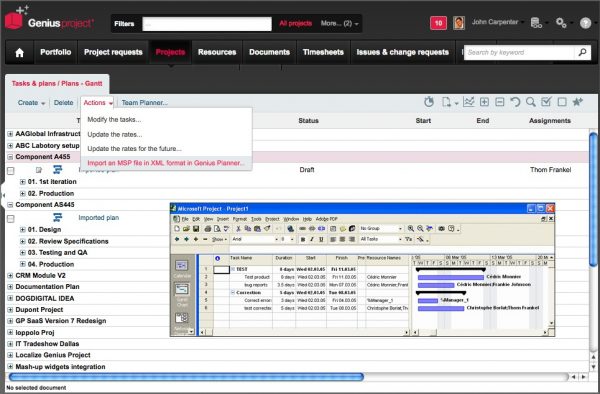The image size is (600, 394).
Task: Click the star favorites icon in toolbar
Action: 577,102
